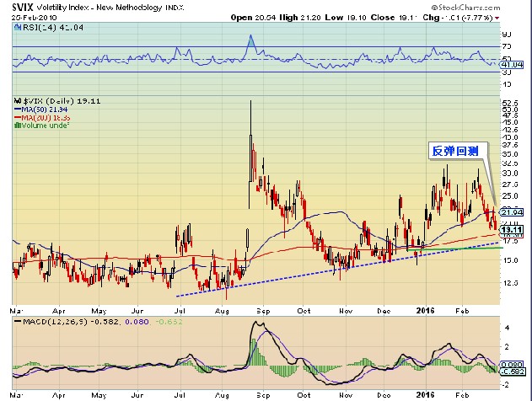Click the 反弹回测 annotation callout box

click(x=454, y=150)
